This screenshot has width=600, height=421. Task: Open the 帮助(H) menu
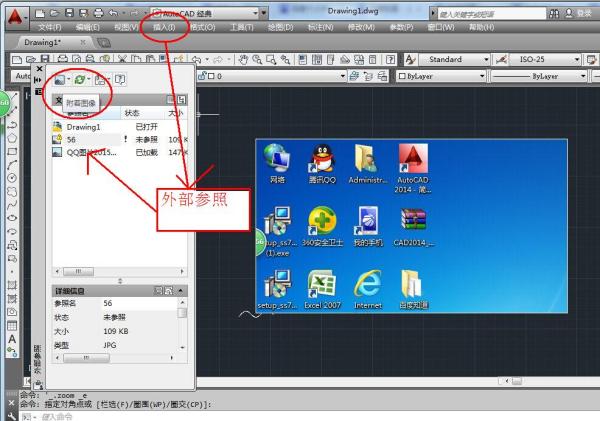tap(482, 27)
